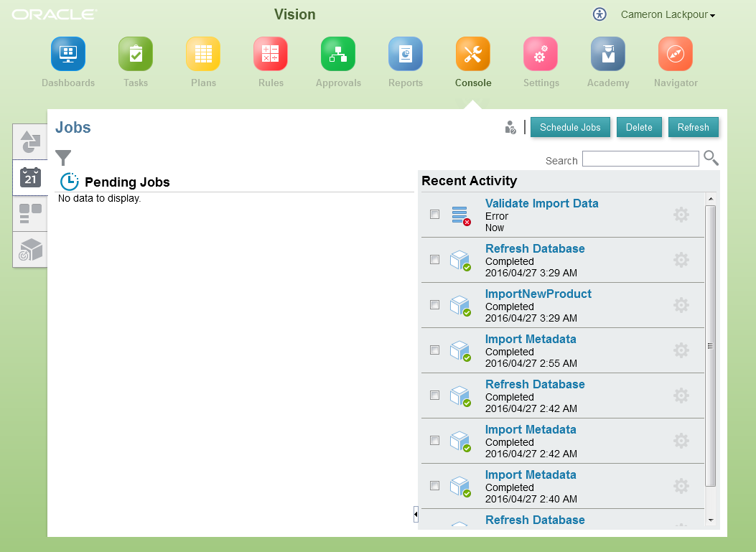Click the cube icon for ImportNewProduct
The width and height of the screenshot is (756, 552).
tap(460, 305)
